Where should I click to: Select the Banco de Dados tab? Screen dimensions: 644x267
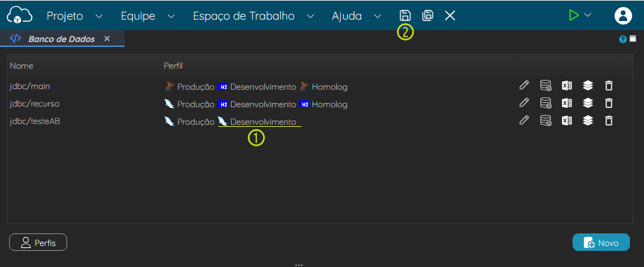(x=62, y=39)
